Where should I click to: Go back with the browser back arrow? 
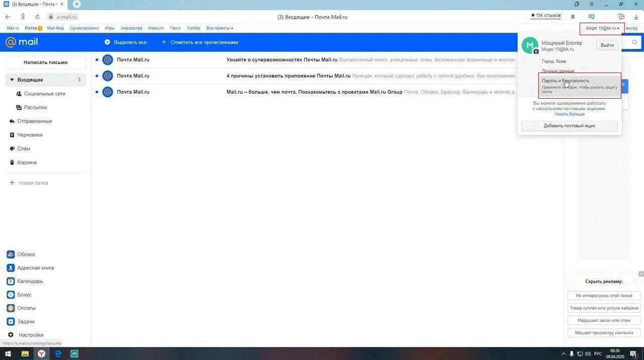coord(8,17)
